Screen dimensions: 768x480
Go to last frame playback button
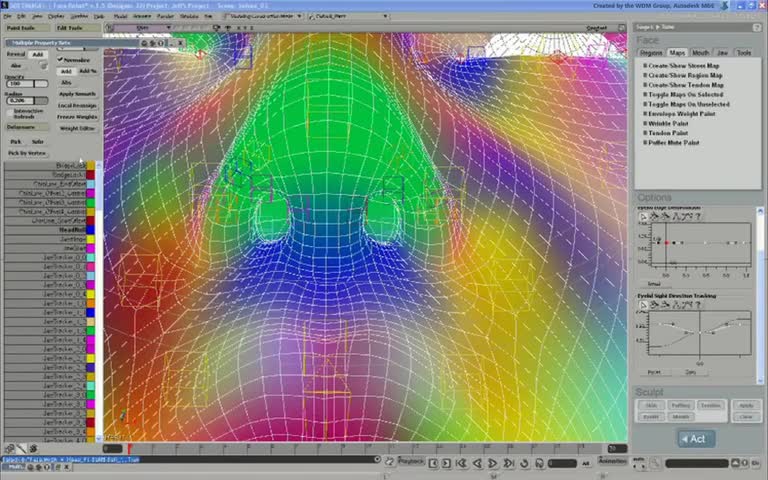tap(509, 463)
